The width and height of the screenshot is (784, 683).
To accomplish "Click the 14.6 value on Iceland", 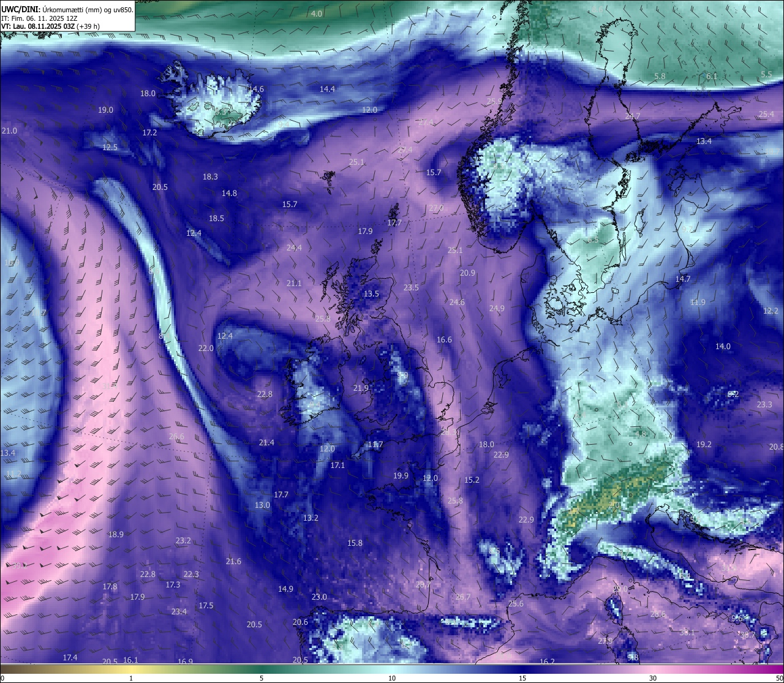I will tap(256, 89).
